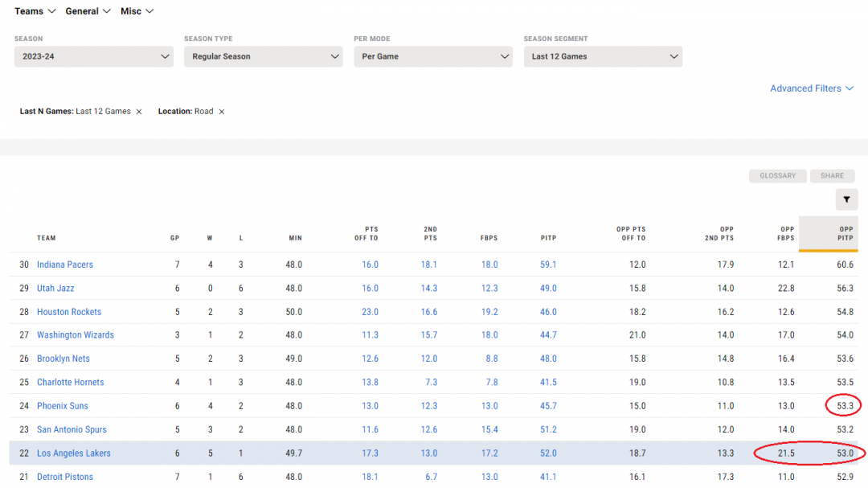Viewport: 868px width, 488px height.
Task: Open the Misc menu
Action: point(137,11)
